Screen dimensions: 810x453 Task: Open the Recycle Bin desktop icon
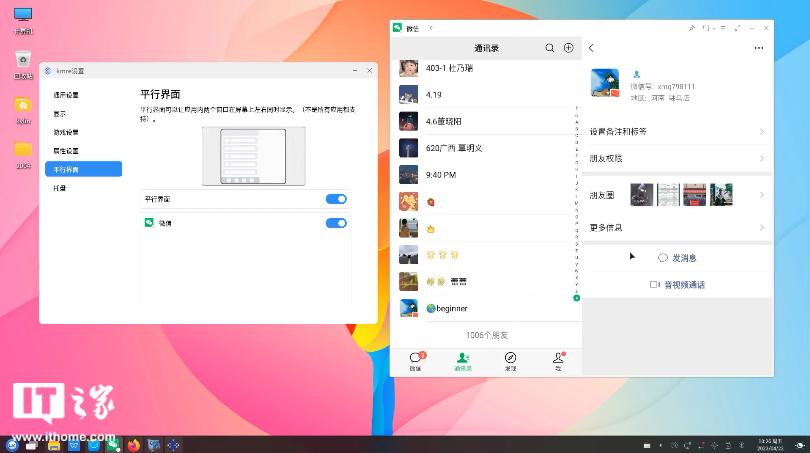[x=23, y=65]
